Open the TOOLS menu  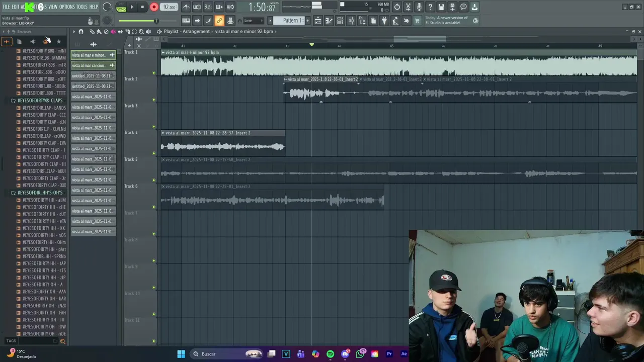pos(82,7)
